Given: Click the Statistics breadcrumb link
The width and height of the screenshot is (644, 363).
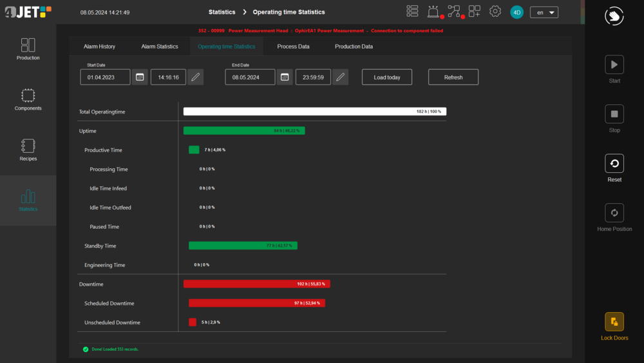Looking at the screenshot, I should pos(222,12).
